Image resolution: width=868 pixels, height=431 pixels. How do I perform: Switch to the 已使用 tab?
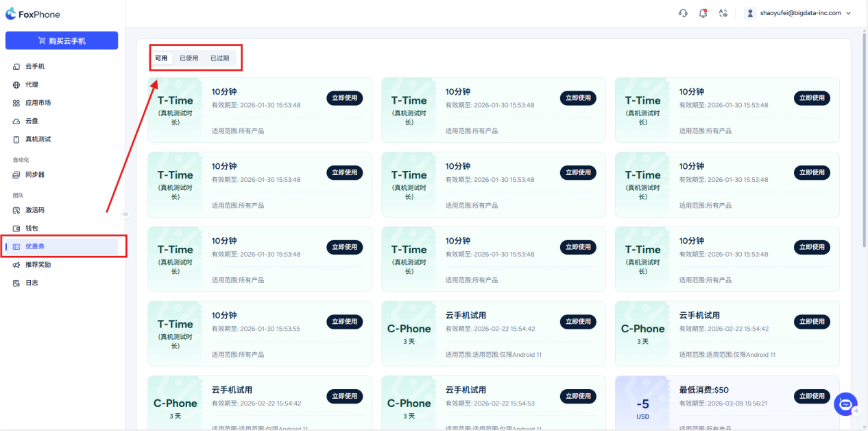click(x=189, y=58)
